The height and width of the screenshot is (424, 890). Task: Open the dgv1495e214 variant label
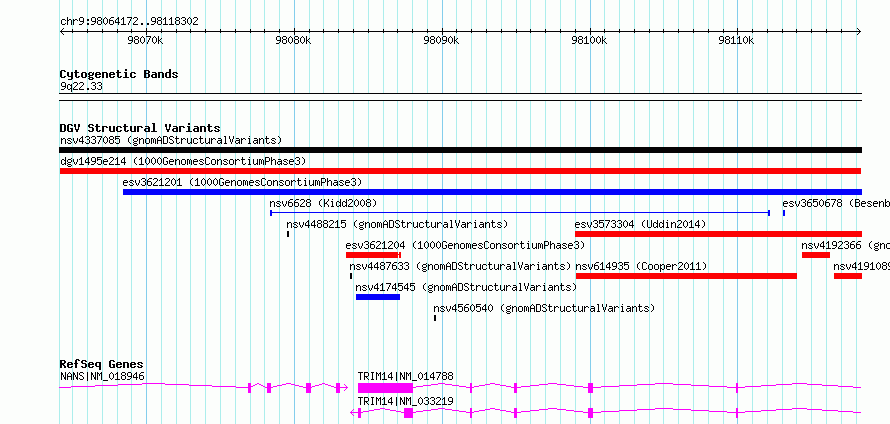(x=183, y=162)
